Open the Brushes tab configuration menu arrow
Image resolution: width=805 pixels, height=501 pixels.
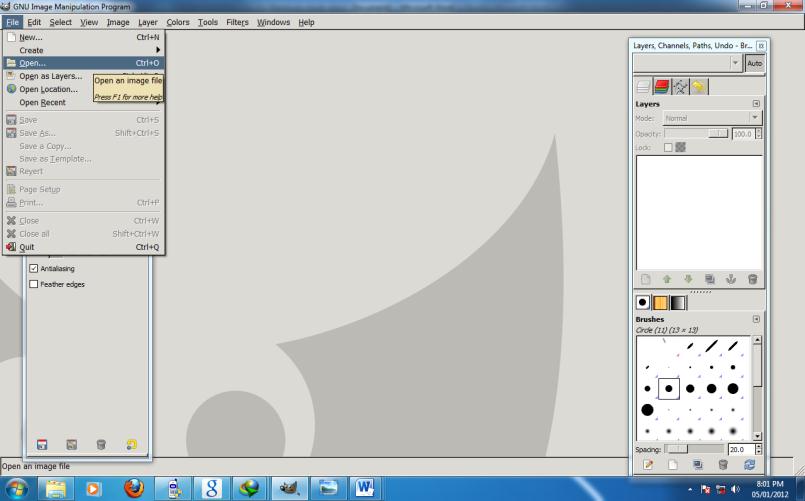756,319
